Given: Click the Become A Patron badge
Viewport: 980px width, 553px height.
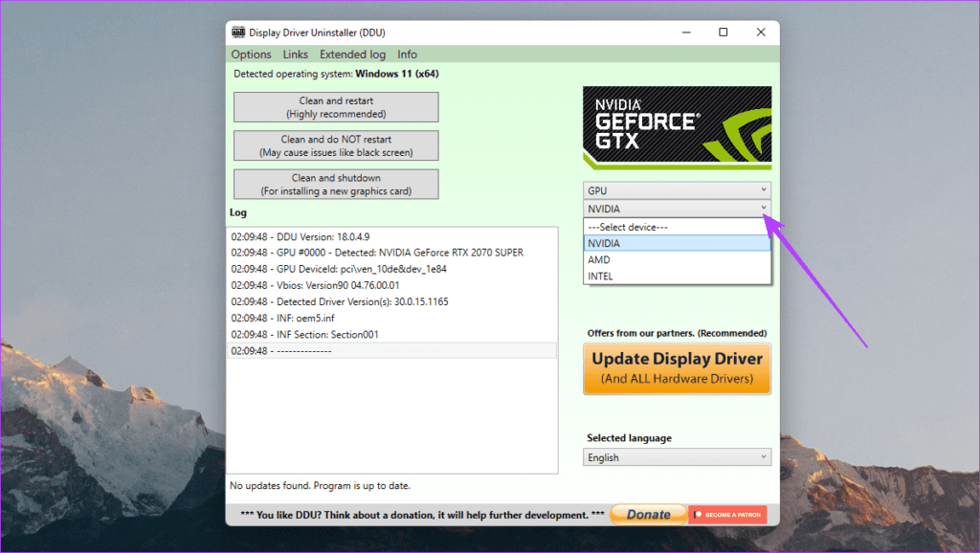Looking at the screenshot, I should pos(727,514).
